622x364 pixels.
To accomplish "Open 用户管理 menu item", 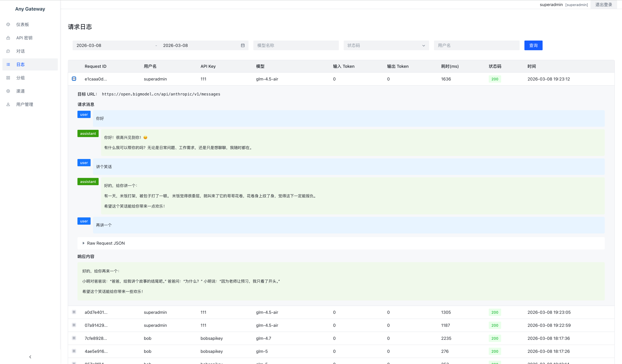I will 30,104.
